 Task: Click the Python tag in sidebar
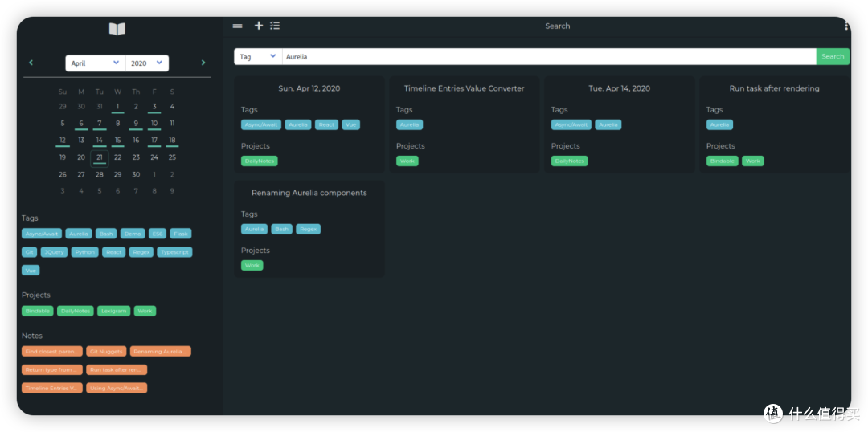[x=84, y=251]
